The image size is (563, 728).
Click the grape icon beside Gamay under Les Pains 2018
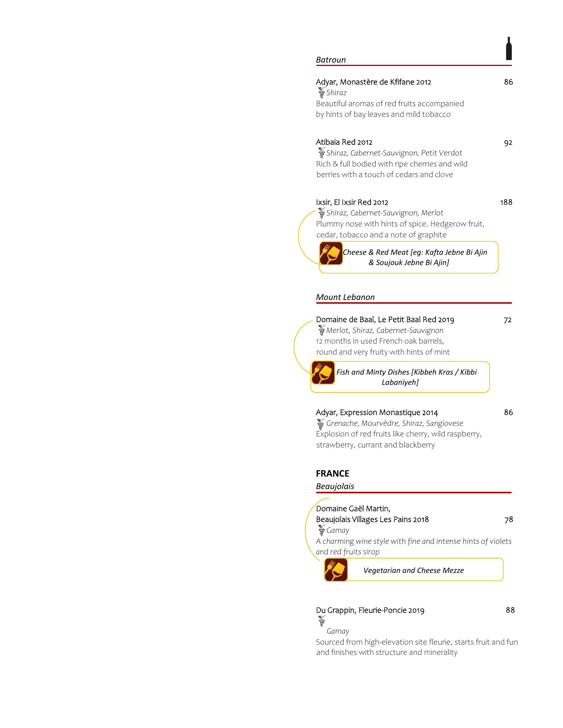coord(321,530)
